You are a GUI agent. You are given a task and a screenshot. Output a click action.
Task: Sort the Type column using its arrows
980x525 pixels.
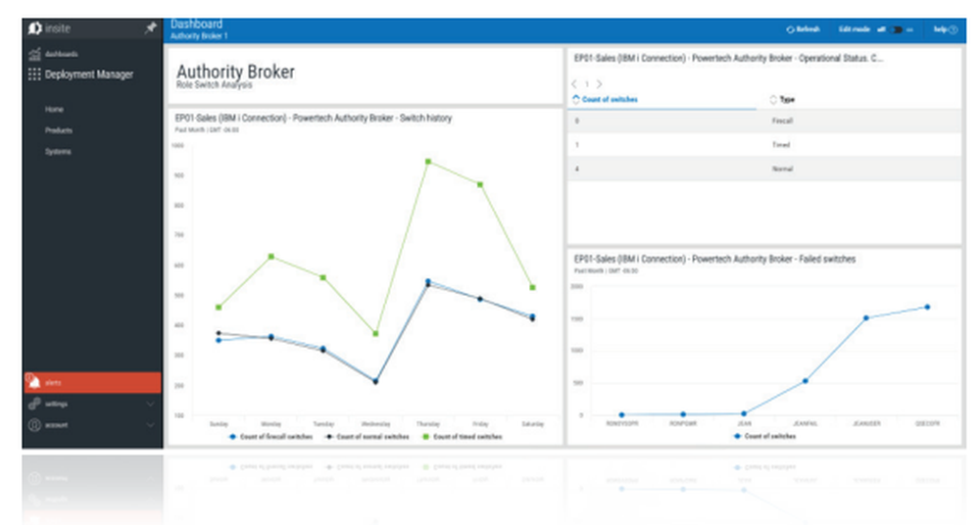pos(773,99)
